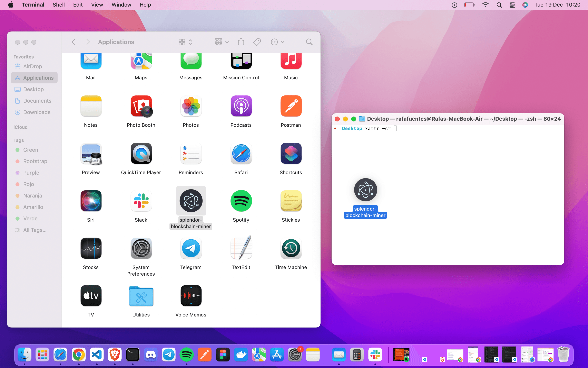Select the Postman app icon in Finder
This screenshot has height=368, width=588.
point(291,106)
